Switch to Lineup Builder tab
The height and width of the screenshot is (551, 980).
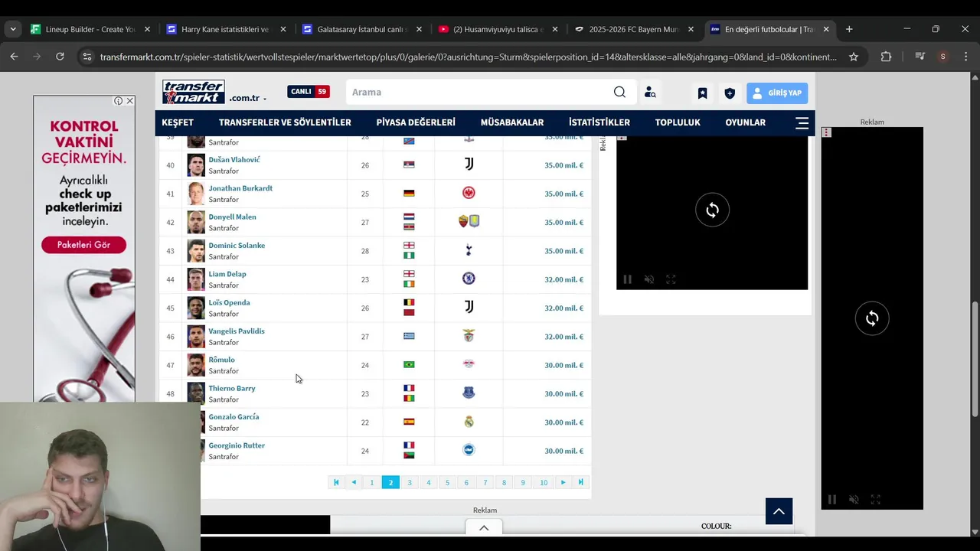point(90,29)
